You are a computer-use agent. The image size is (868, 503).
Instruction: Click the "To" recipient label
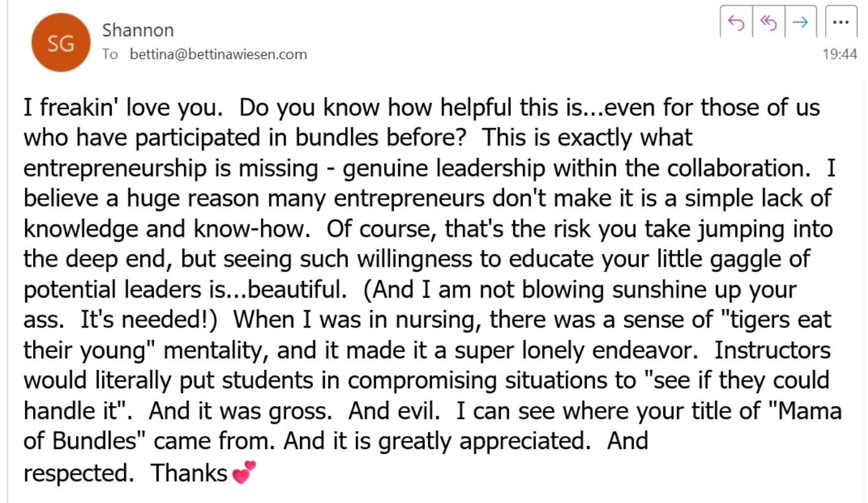(x=110, y=54)
